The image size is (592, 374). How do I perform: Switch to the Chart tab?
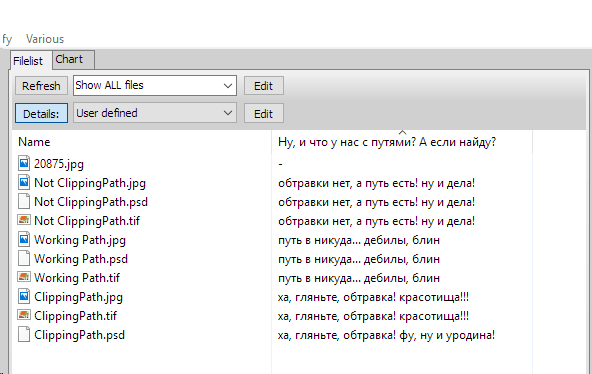pyautogui.click(x=73, y=60)
